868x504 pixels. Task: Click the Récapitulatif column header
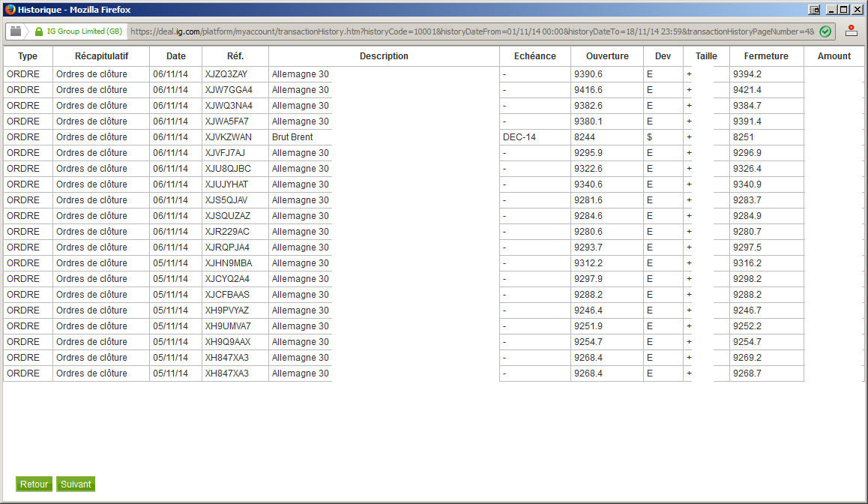[101, 56]
